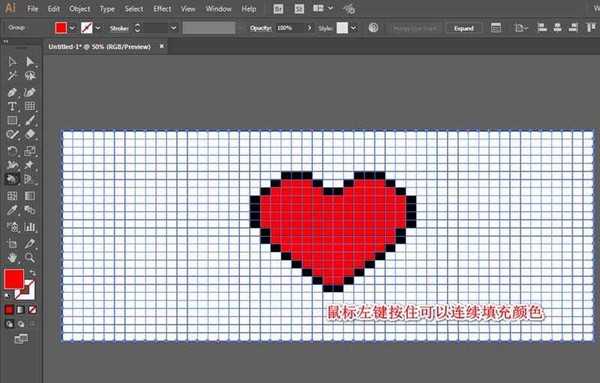
Task: Close the Untitled-1 document tab
Action: tap(162, 46)
